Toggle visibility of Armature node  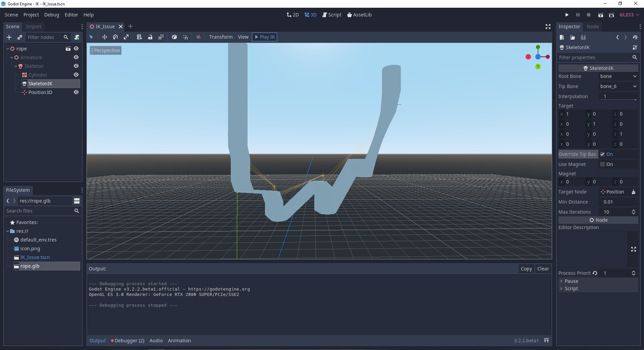point(76,57)
